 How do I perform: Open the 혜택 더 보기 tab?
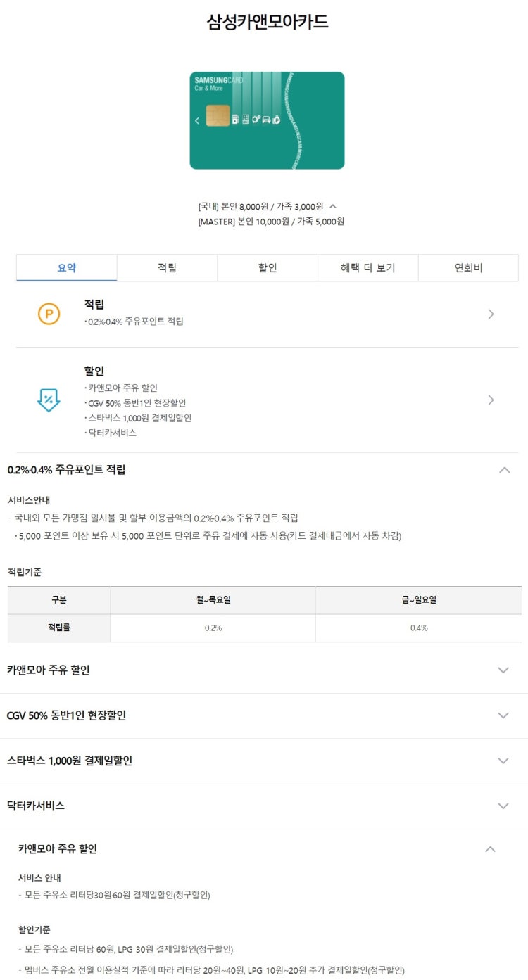(368, 267)
